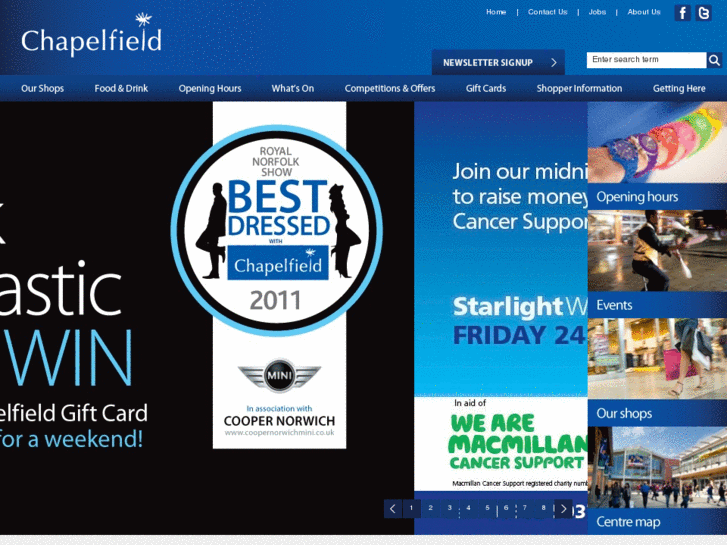Image resolution: width=727 pixels, height=545 pixels.
Task: Open the Opening Hours menu
Action: click(210, 89)
